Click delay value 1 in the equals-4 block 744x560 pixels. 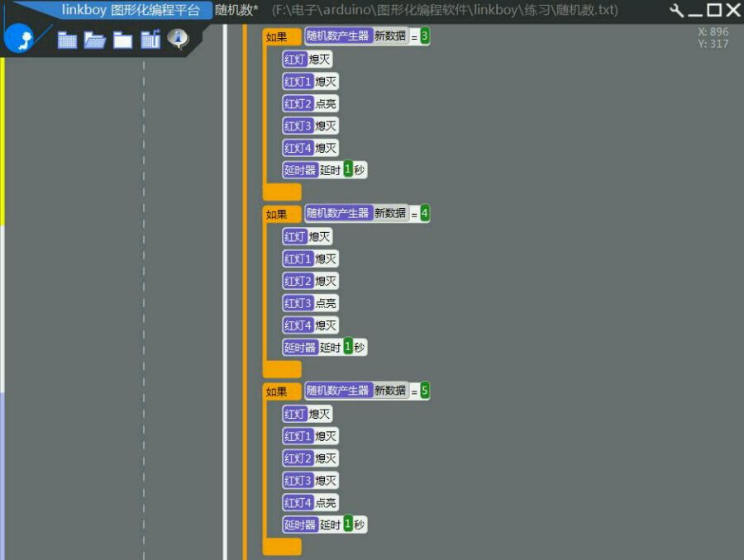(x=348, y=346)
